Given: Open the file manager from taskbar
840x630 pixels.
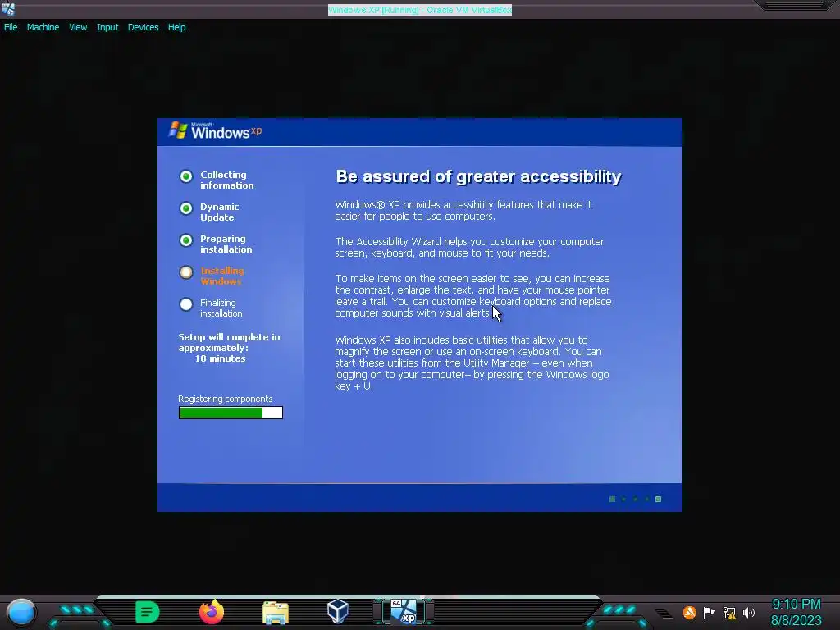Looking at the screenshot, I should pyautogui.click(x=276, y=613).
